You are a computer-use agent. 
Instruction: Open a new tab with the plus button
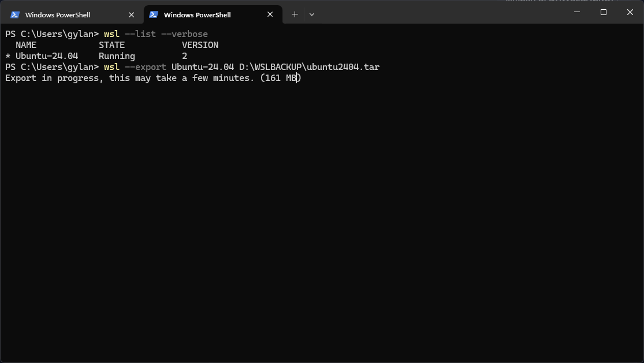(295, 14)
